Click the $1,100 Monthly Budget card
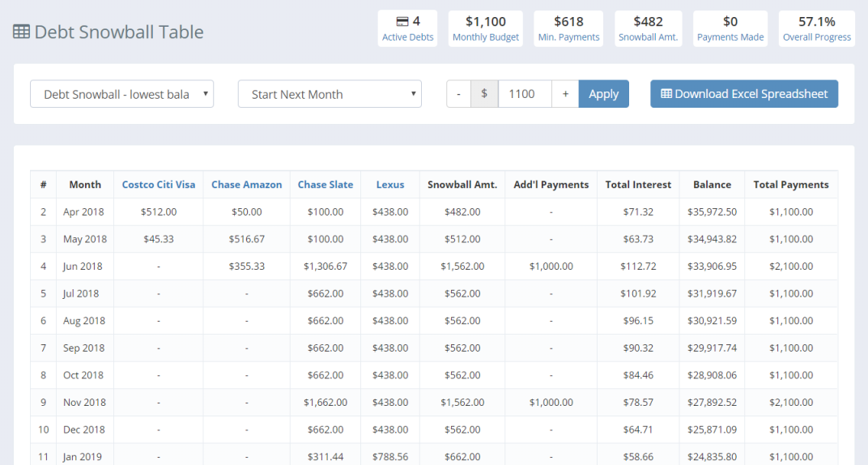 click(486, 29)
